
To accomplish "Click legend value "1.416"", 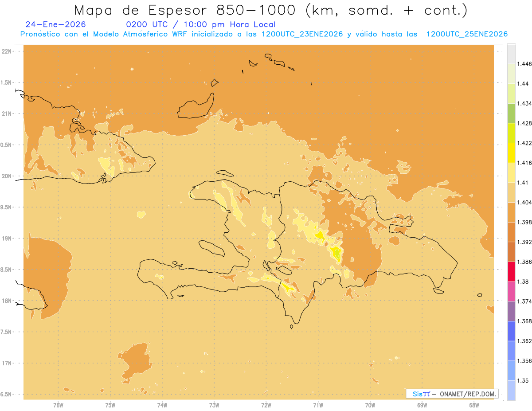I will tap(524, 163).
